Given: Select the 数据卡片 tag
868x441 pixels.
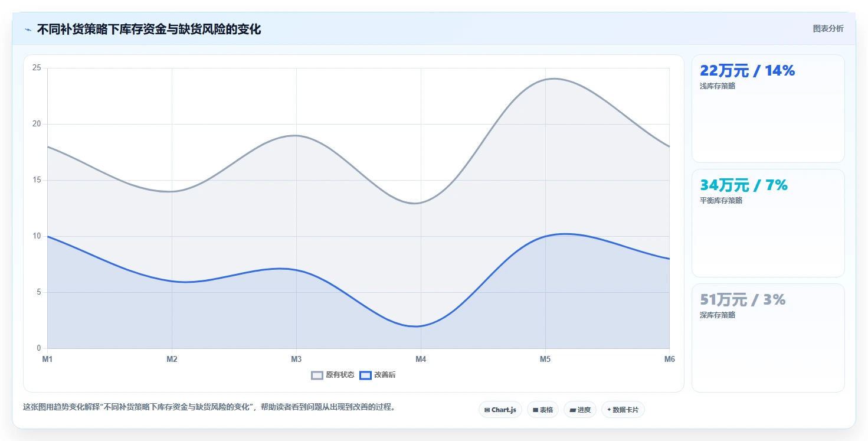Looking at the screenshot, I should tap(623, 410).
